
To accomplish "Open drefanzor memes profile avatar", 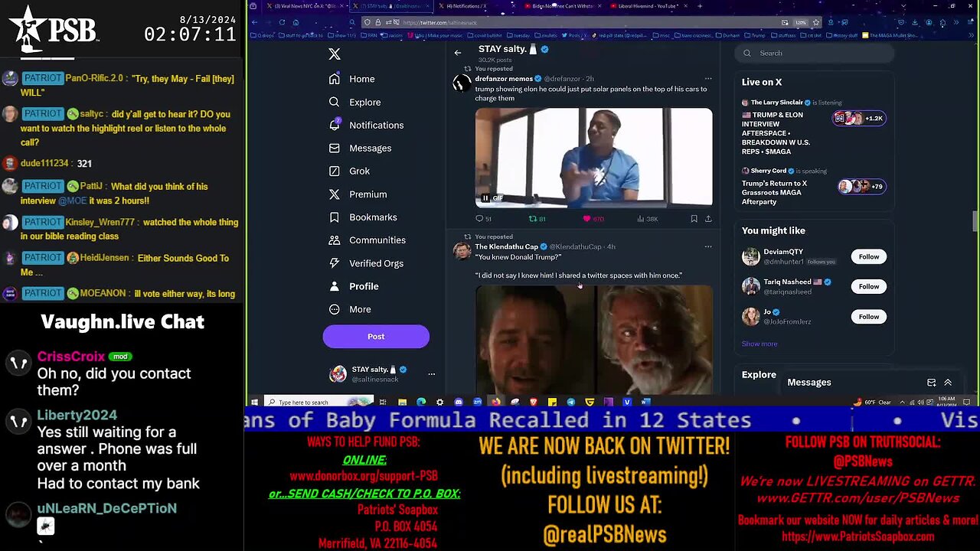I will tap(462, 84).
